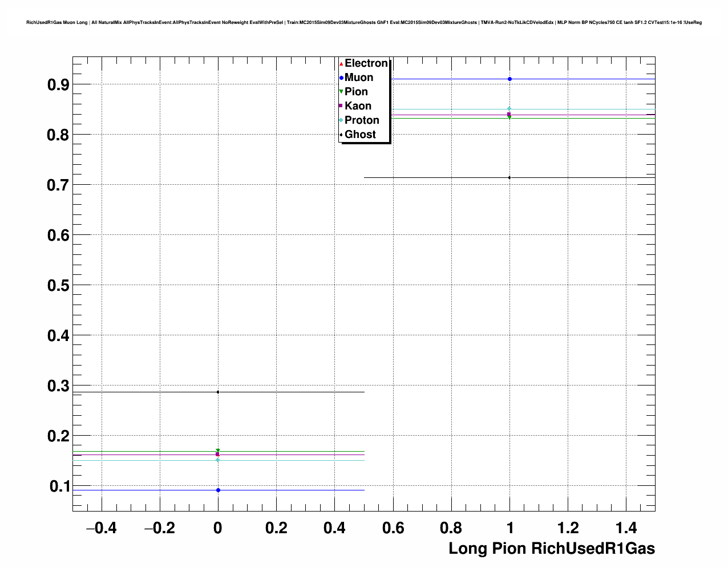
Task: Select the x-axis title "Long Pion RichUsedR1Gas"
Action: tap(551, 549)
